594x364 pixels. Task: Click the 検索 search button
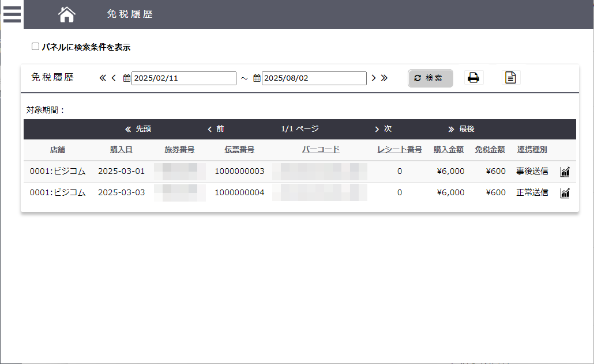point(430,78)
